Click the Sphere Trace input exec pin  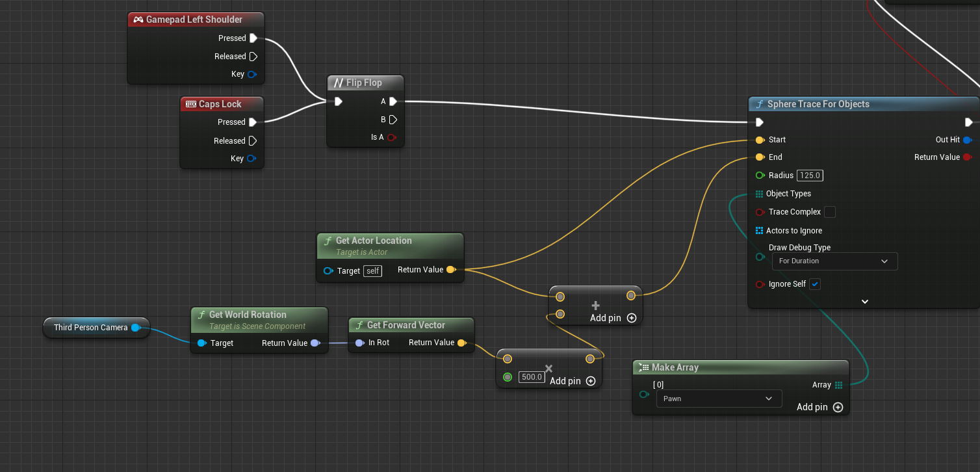pos(760,122)
